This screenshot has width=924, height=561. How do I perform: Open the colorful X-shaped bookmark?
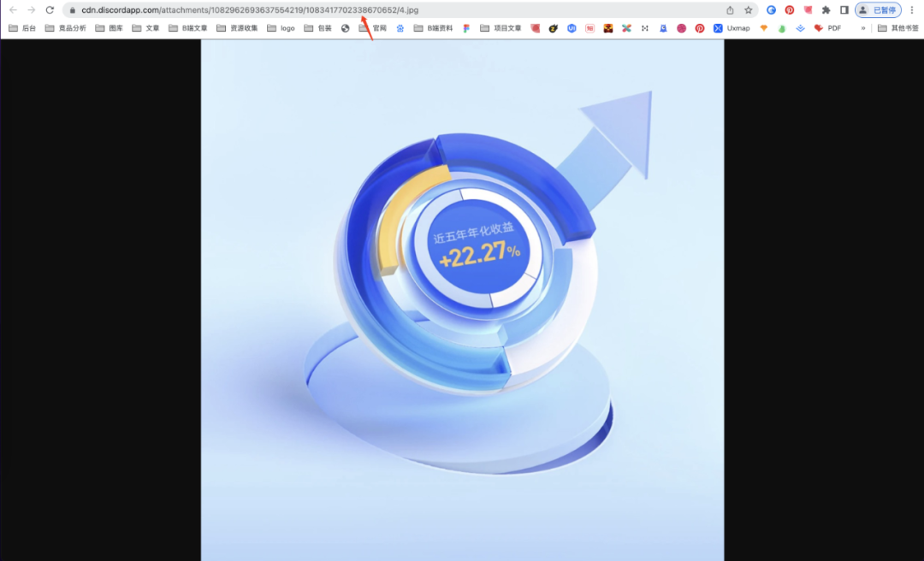(x=626, y=28)
